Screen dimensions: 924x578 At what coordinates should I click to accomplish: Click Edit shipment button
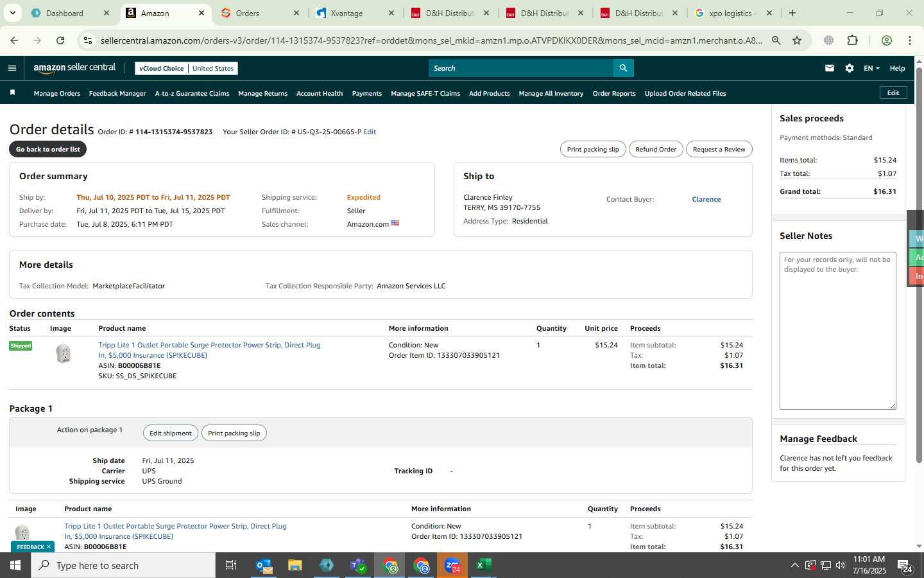(171, 433)
